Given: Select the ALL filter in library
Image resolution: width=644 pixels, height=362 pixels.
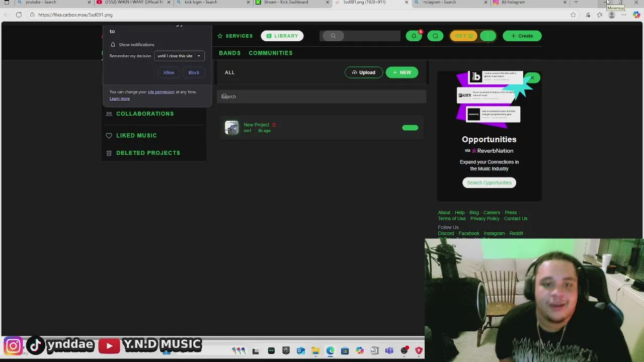Looking at the screenshot, I should (x=229, y=72).
